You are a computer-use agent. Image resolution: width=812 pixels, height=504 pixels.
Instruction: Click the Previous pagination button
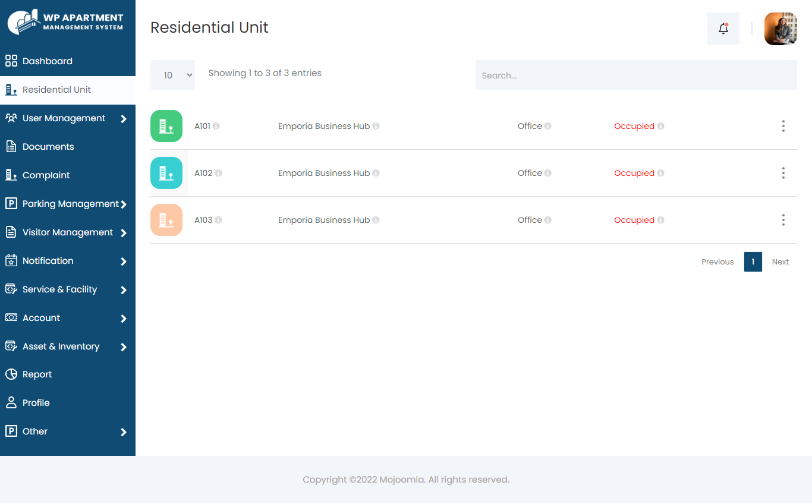(x=717, y=262)
